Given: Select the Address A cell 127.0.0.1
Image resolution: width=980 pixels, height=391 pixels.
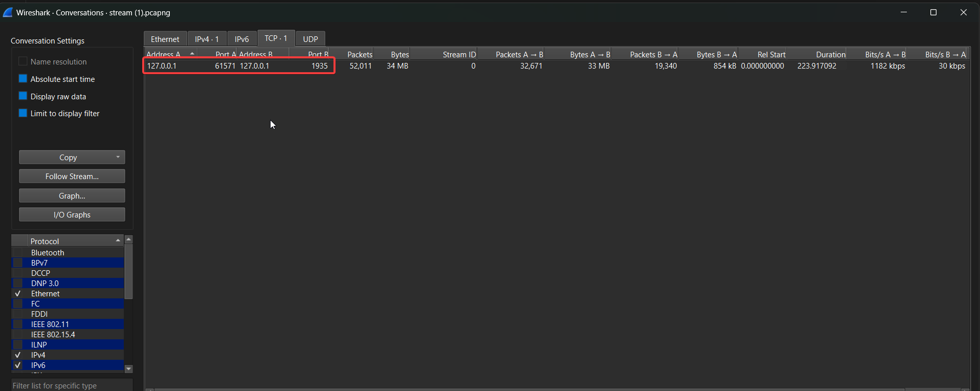Looking at the screenshot, I should coord(162,66).
